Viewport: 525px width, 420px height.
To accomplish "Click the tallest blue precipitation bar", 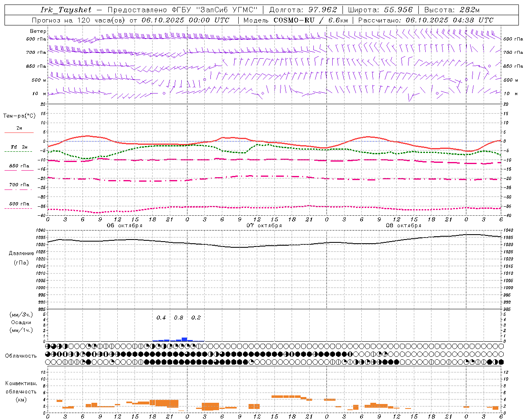I will click(x=185, y=339).
